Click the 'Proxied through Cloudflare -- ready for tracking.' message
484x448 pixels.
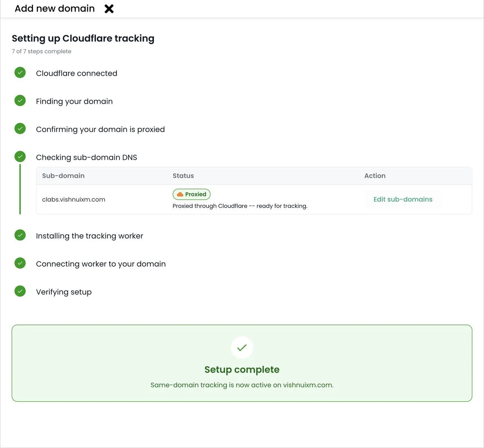pyautogui.click(x=240, y=206)
